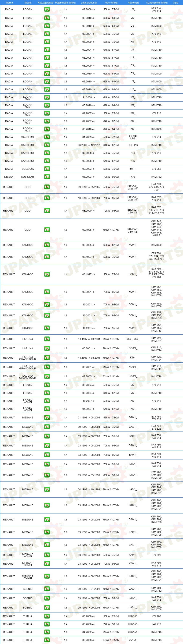Select the K7M 702, K7M 703, K7M 790 cell
This screenshot has width=183, height=644.
(156, 475)
